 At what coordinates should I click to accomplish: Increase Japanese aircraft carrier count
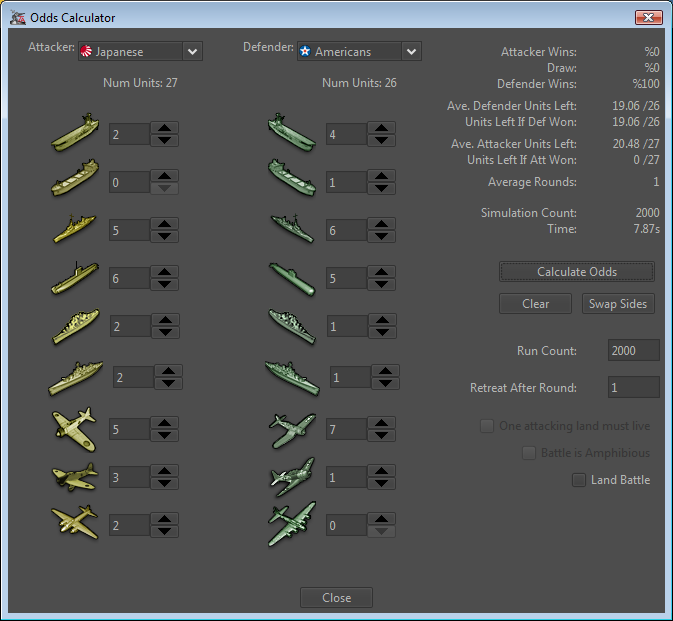[164, 128]
